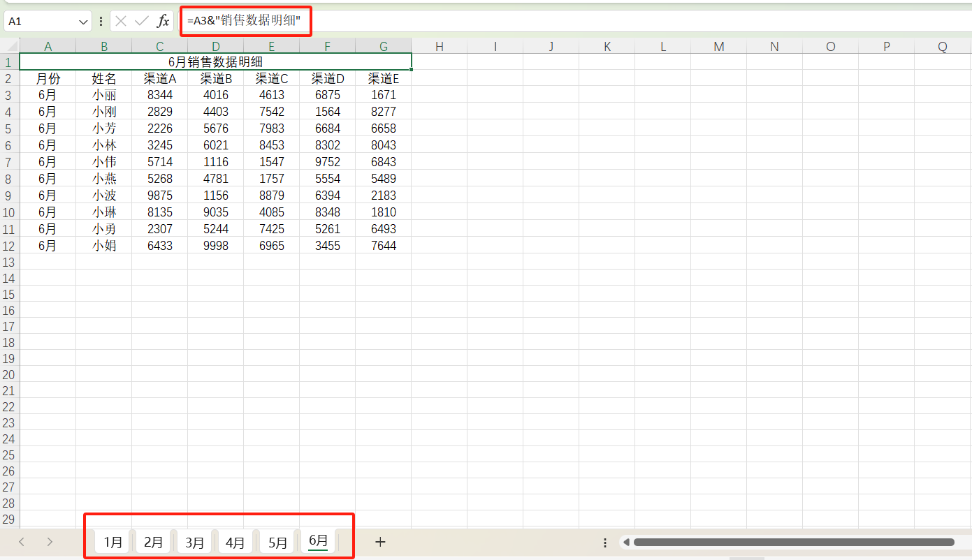Click the enter checkmark icon in formula bar
Screen dimensions: 972x560
click(142, 22)
